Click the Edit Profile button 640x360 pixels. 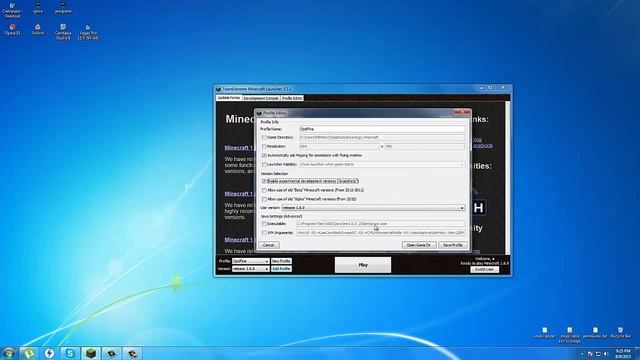(281, 269)
